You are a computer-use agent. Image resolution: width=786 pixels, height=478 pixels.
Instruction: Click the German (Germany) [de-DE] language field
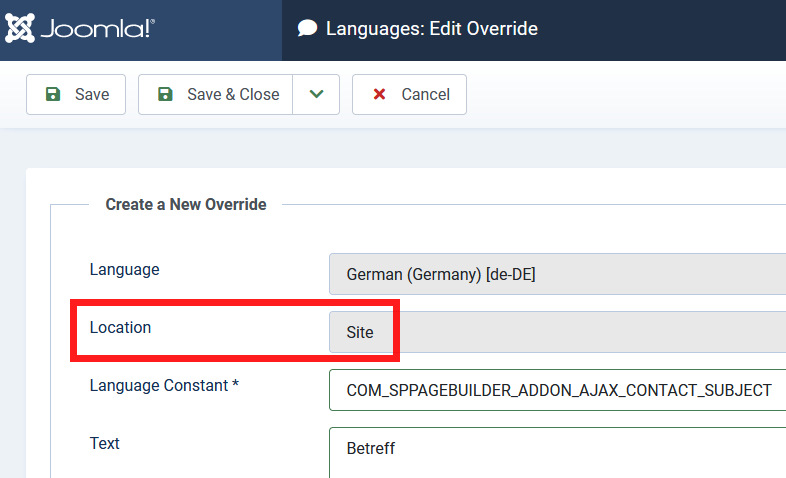click(557, 274)
